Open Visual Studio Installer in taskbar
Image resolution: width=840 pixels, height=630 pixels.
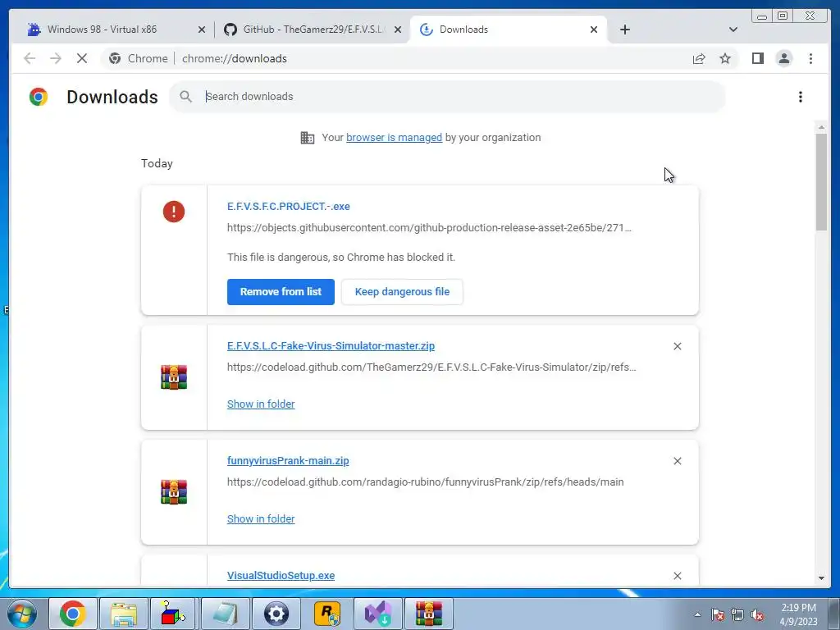point(377,614)
